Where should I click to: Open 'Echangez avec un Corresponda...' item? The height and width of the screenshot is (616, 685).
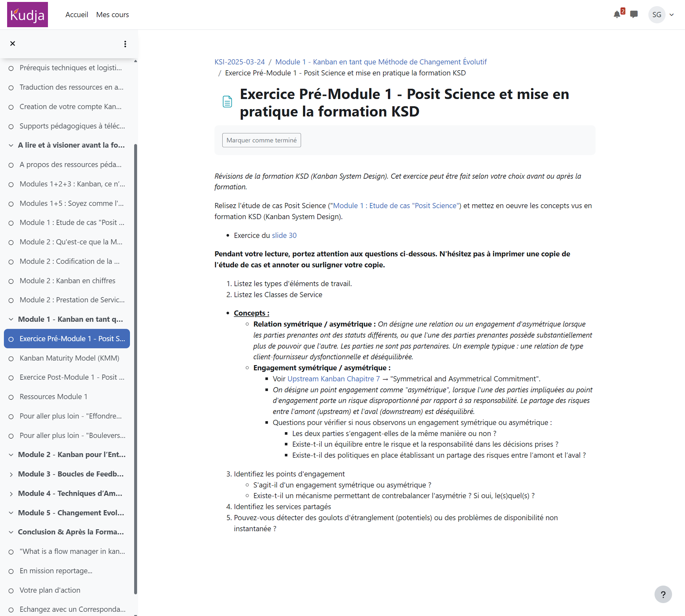[73, 609]
